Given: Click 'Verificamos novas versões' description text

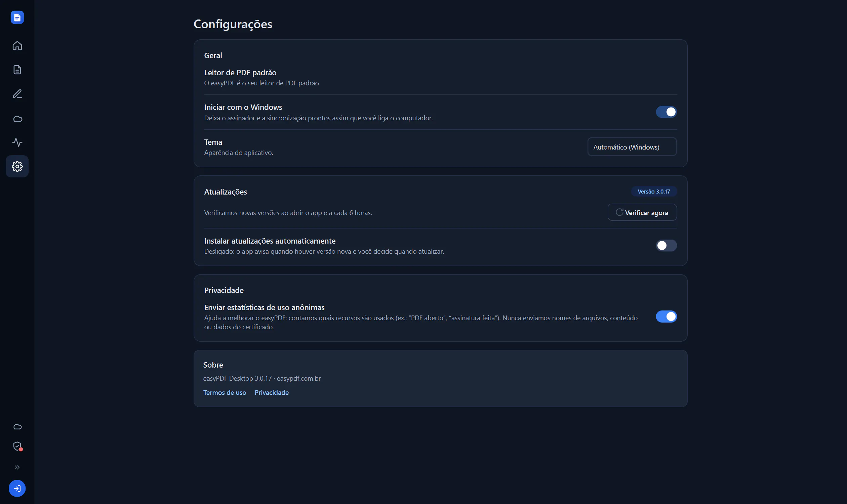Looking at the screenshot, I should coord(288,213).
